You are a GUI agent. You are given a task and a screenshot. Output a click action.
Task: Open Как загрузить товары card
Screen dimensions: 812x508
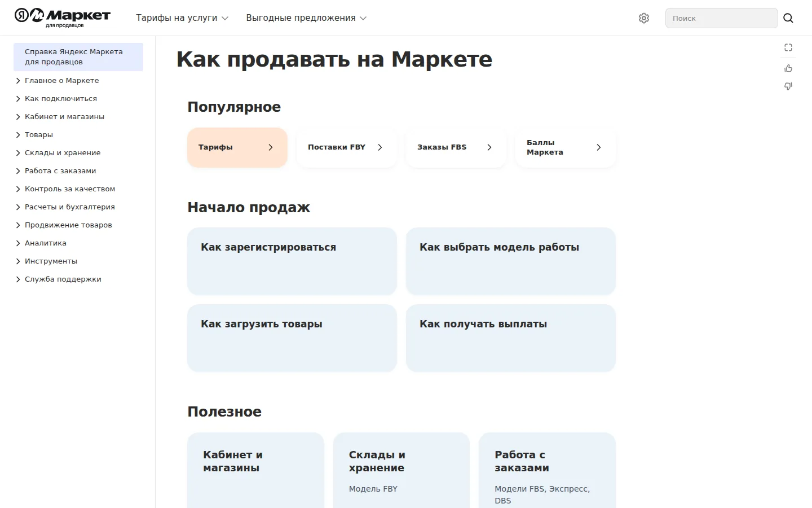(292, 338)
